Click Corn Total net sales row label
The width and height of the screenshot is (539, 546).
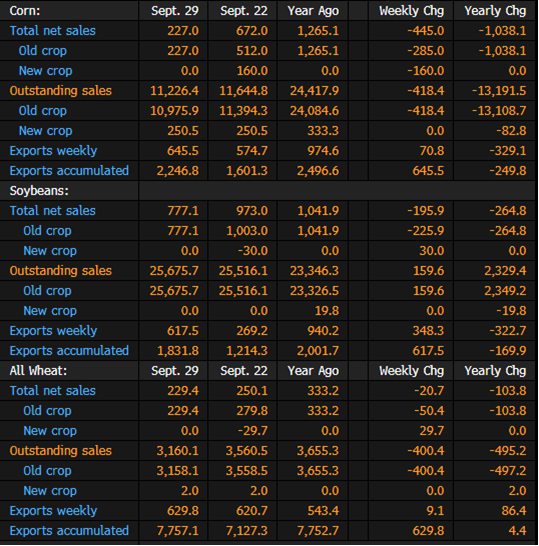[53, 31]
